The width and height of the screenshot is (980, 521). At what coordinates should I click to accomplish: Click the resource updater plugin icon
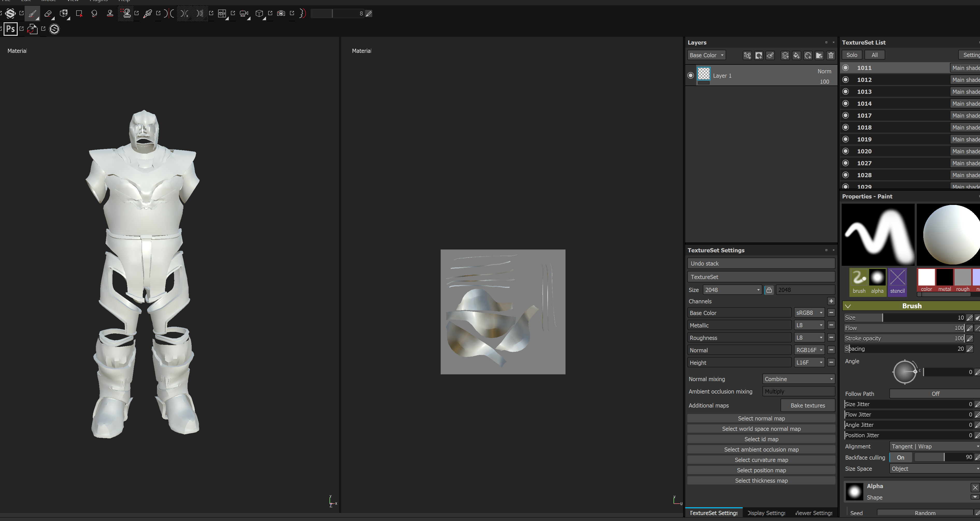[x=32, y=29]
